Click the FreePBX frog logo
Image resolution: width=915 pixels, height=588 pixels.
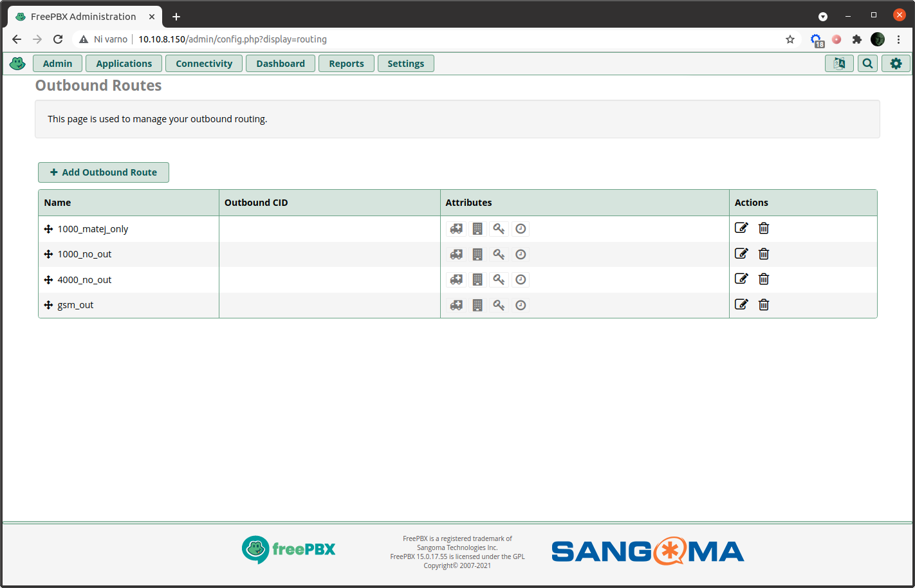point(17,63)
